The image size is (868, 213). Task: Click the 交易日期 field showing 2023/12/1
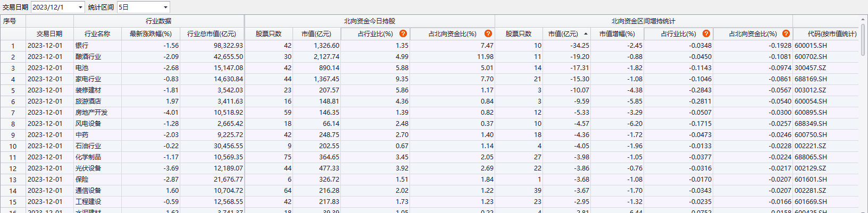tap(54, 7)
